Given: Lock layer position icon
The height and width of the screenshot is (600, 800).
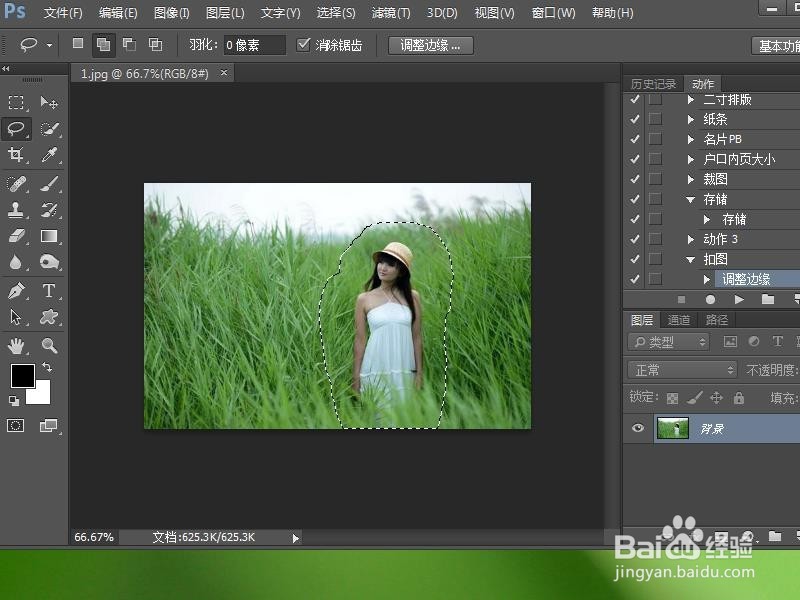Looking at the screenshot, I should pos(716,397).
